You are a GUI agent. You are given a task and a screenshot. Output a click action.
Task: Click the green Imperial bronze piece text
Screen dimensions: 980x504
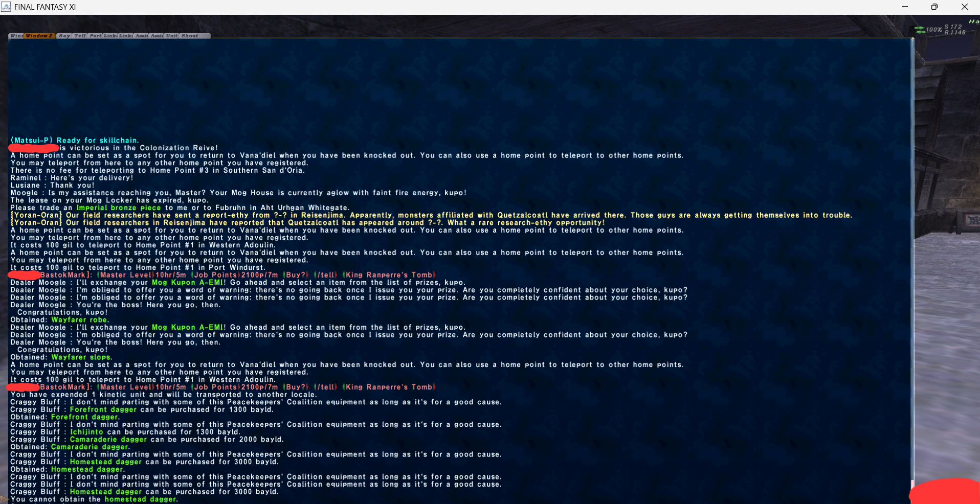click(118, 208)
